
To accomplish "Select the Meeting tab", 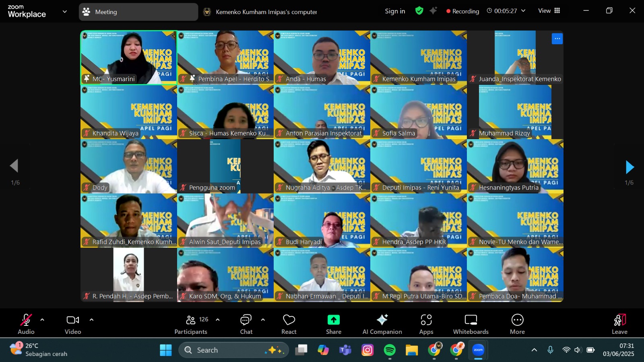I will point(138,12).
